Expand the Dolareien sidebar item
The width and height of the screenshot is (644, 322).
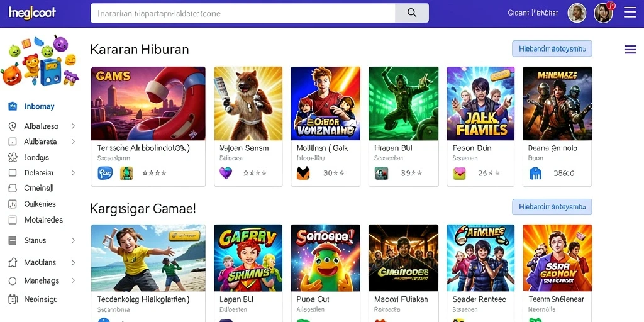pos(74,173)
